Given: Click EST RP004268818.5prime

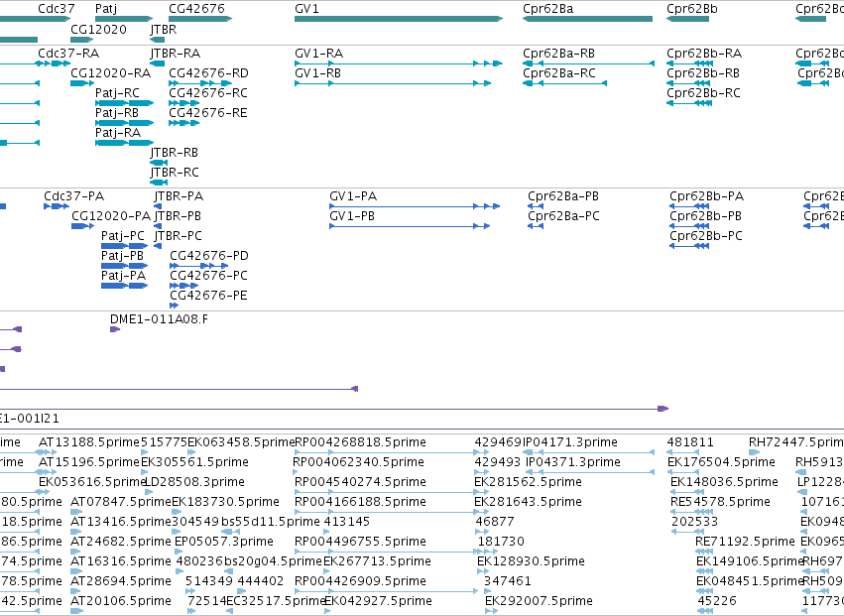Looking at the screenshot, I should [360, 442].
